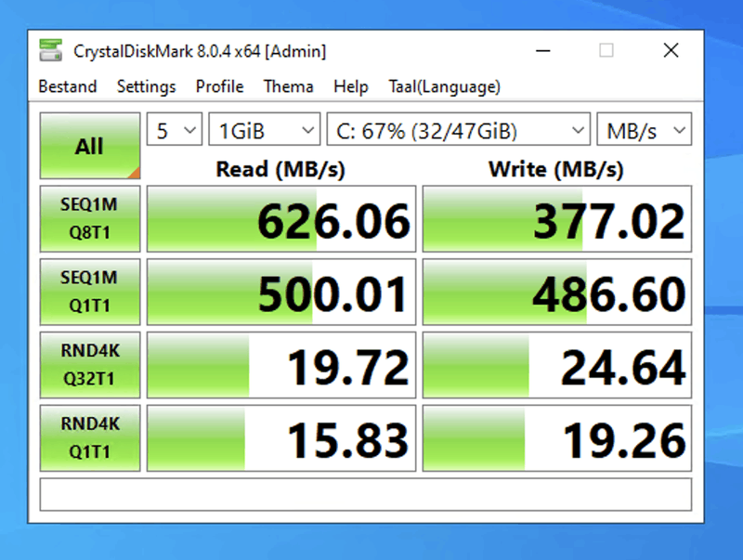Select the 19.72 read result
The image size is (743, 560).
coord(281,365)
